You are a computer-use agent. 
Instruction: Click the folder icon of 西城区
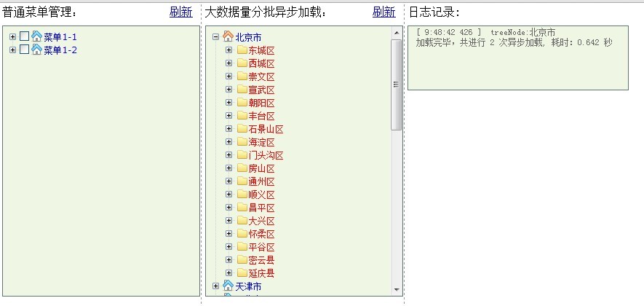[242, 63]
